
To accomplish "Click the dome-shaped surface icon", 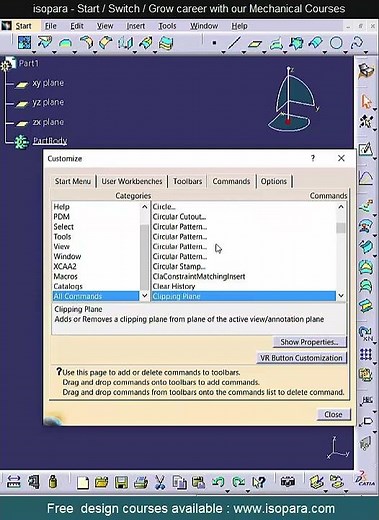I will tap(65, 43).
